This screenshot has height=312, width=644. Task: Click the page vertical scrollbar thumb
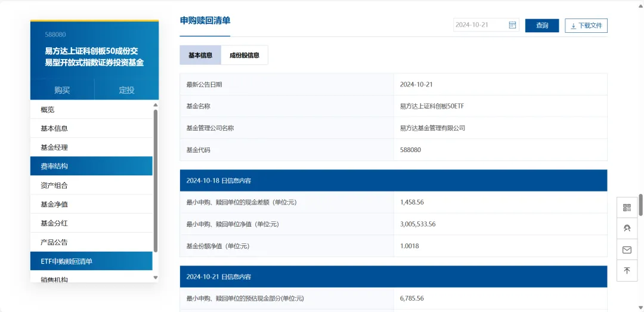(x=640, y=205)
